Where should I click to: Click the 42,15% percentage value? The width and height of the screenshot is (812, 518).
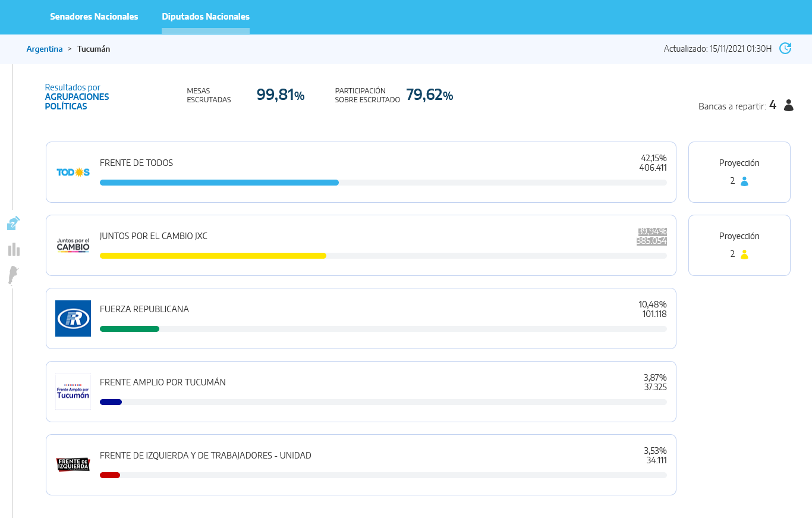(654, 158)
